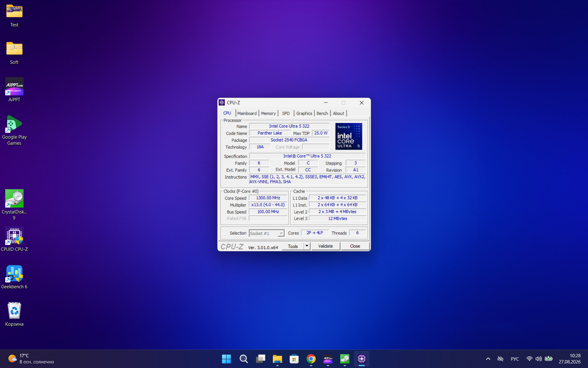Open the Bench tab
588x368 pixels.
tap(322, 113)
